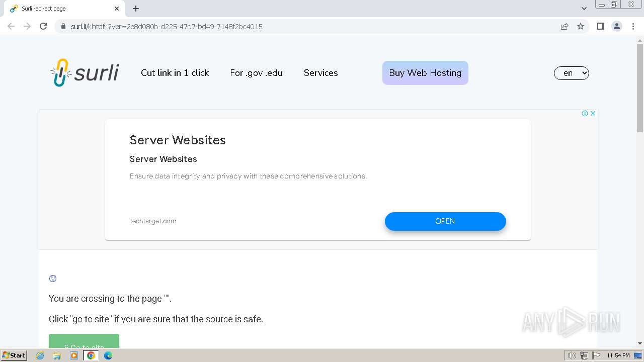Expand the tab search chevron
644x362 pixels.
pos(584,9)
